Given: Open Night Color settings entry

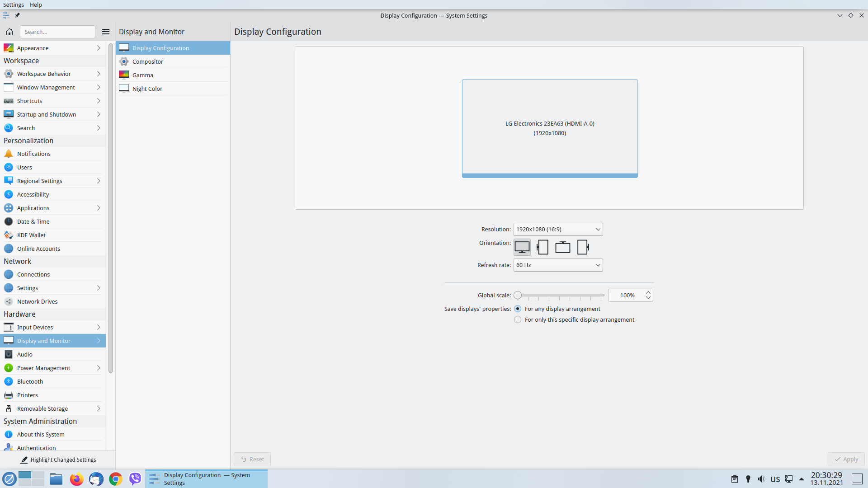Looking at the screenshot, I should [x=147, y=89].
